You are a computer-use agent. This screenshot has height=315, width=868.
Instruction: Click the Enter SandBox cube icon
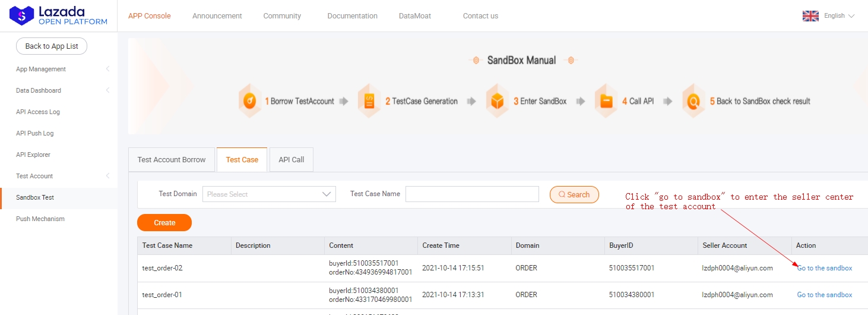coord(497,101)
